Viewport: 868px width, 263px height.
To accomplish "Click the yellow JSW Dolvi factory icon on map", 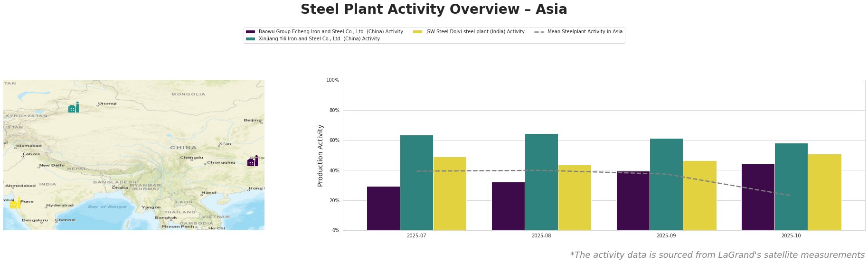I will click(x=15, y=204).
